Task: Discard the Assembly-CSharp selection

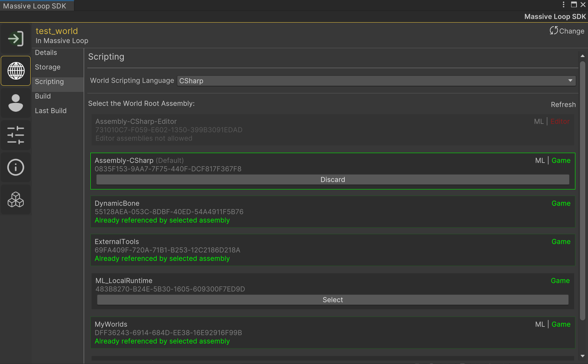Action: click(332, 180)
